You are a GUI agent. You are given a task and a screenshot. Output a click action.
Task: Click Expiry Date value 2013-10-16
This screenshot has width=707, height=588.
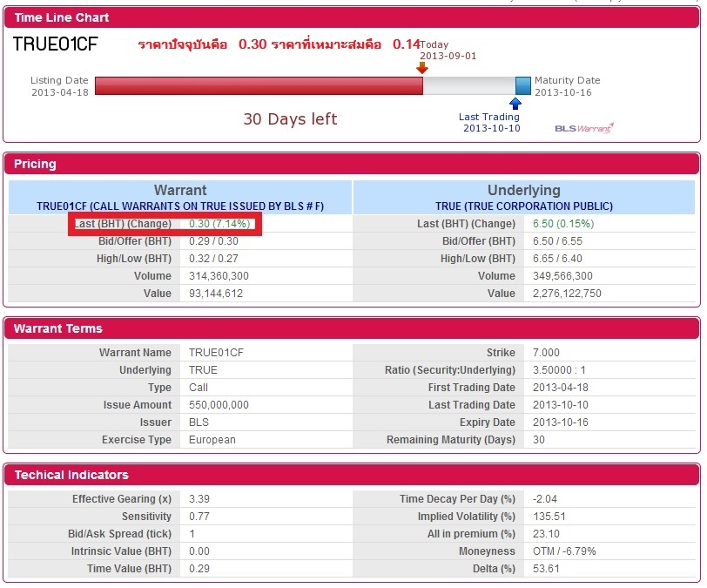pos(561,422)
